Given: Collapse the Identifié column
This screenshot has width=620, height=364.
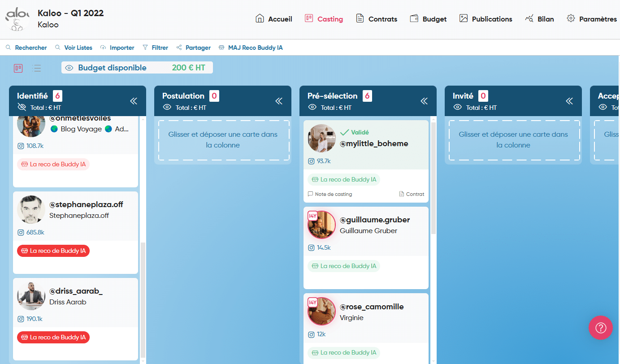Looking at the screenshot, I should click(x=134, y=101).
